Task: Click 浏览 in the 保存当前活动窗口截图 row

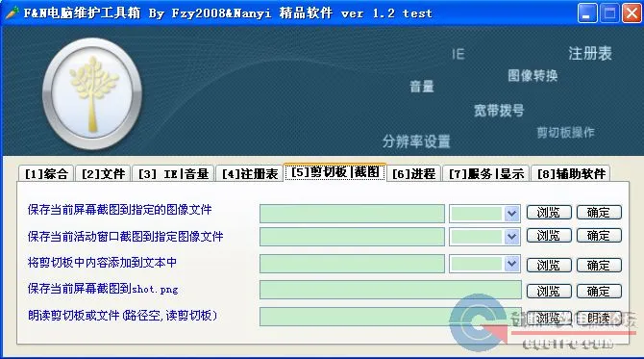Action: coord(549,235)
